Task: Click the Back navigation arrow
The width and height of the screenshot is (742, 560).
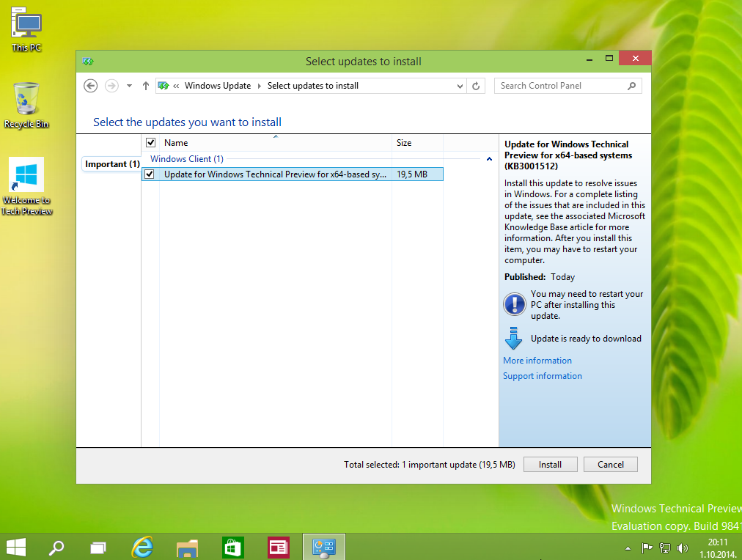Action: click(x=91, y=86)
